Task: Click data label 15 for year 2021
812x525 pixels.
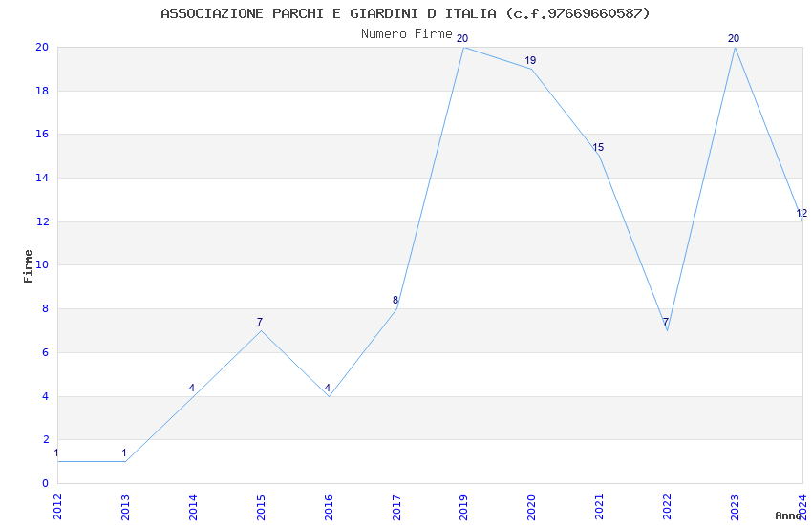Action: pyautogui.click(x=598, y=147)
